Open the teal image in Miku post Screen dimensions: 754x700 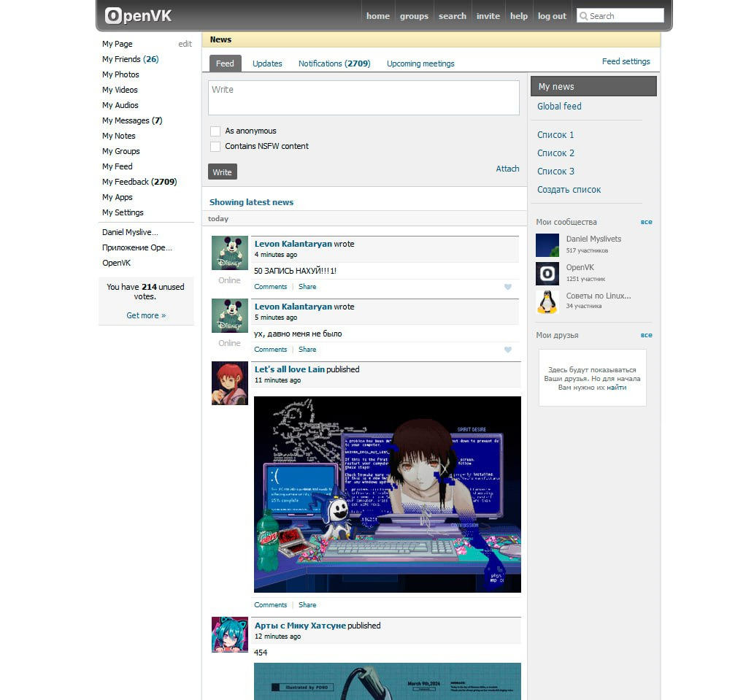387,681
